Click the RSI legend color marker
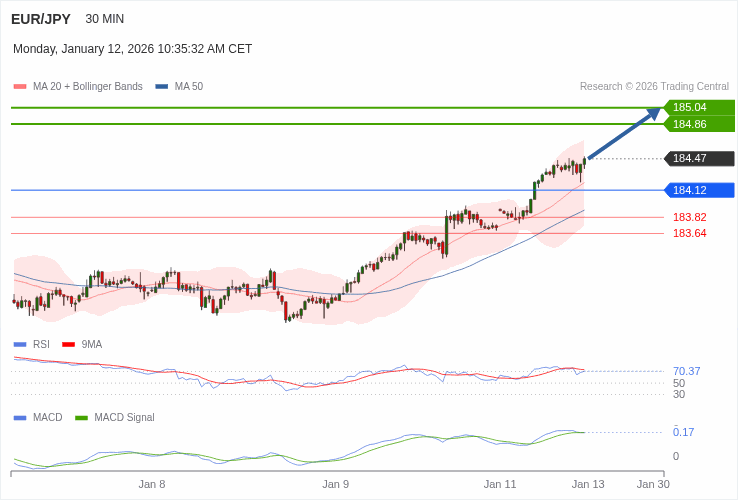The height and width of the screenshot is (500, 738). [20, 345]
